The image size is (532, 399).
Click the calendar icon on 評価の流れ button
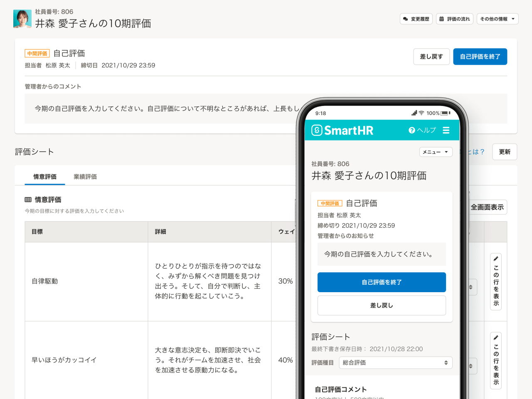click(x=441, y=19)
